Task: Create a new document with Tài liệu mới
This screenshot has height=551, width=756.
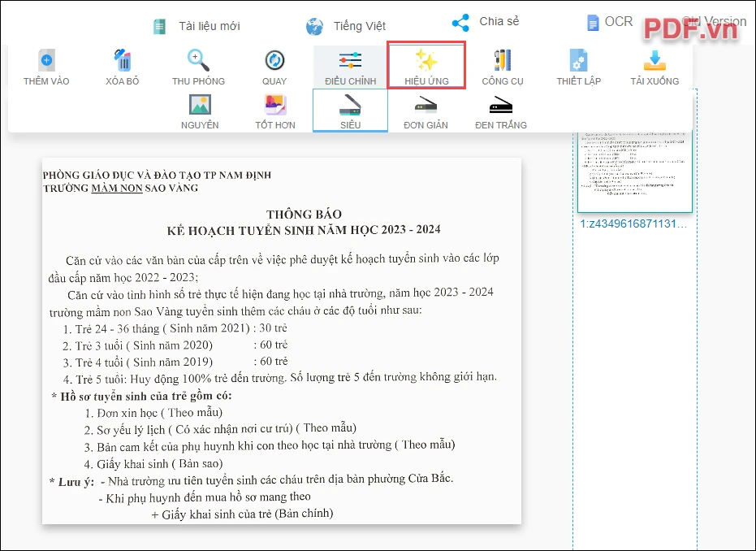Action: (197, 26)
